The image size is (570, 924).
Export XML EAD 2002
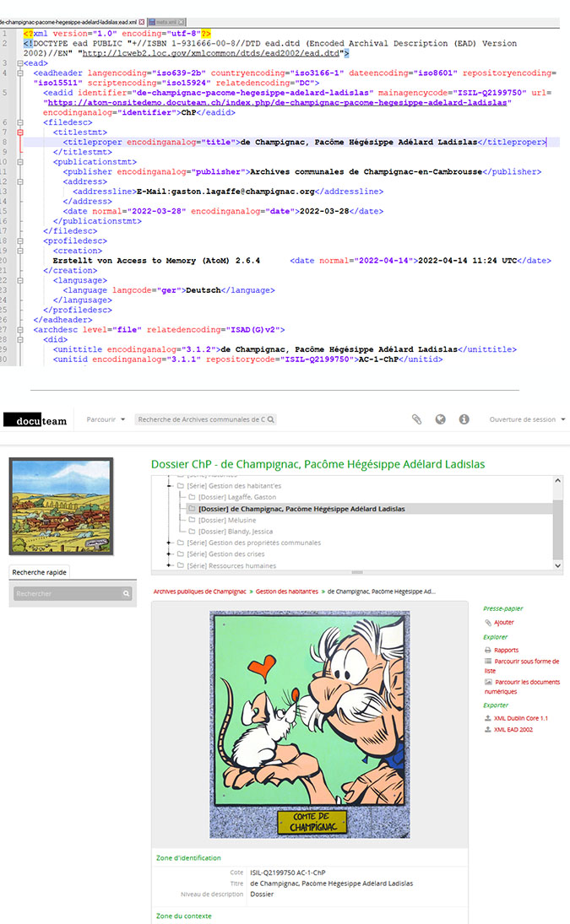point(513,730)
